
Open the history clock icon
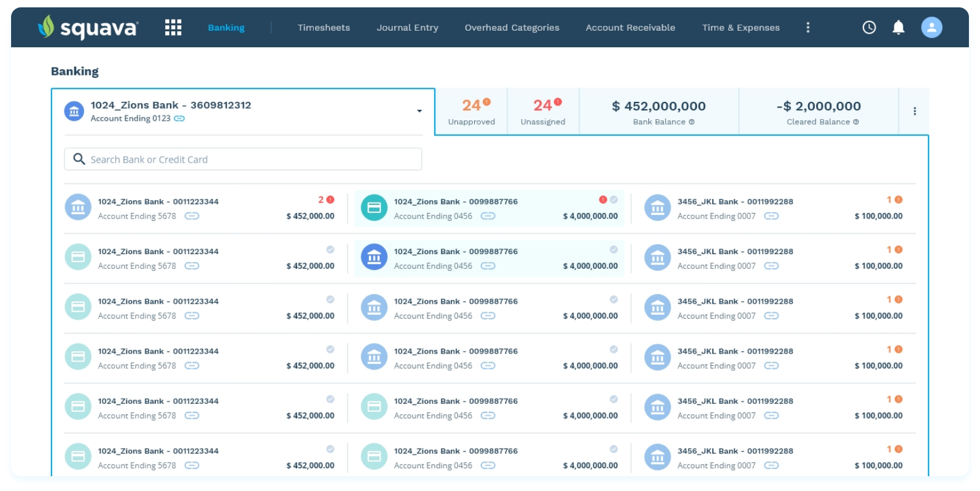point(869,27)
